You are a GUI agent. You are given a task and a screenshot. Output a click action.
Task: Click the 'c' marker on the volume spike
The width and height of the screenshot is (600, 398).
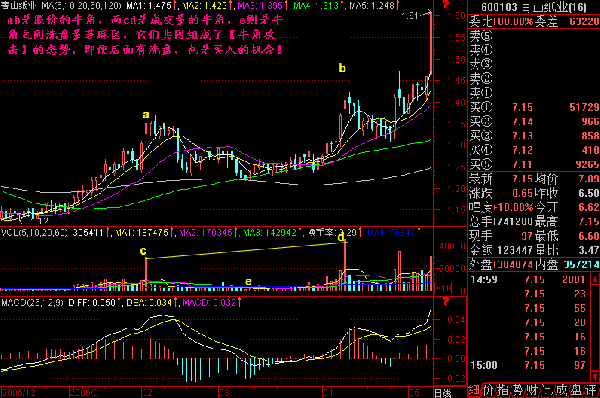[143, 251]
